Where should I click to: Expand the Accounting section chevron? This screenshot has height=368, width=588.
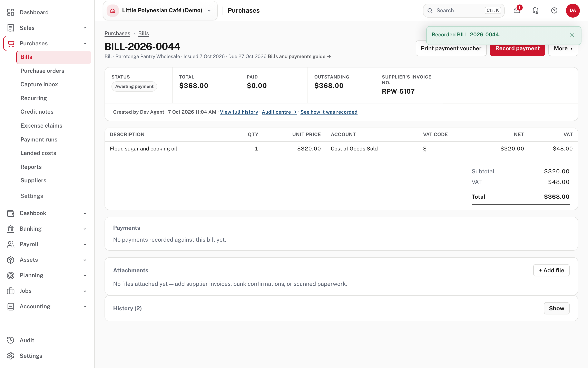[x=85, y=307]
